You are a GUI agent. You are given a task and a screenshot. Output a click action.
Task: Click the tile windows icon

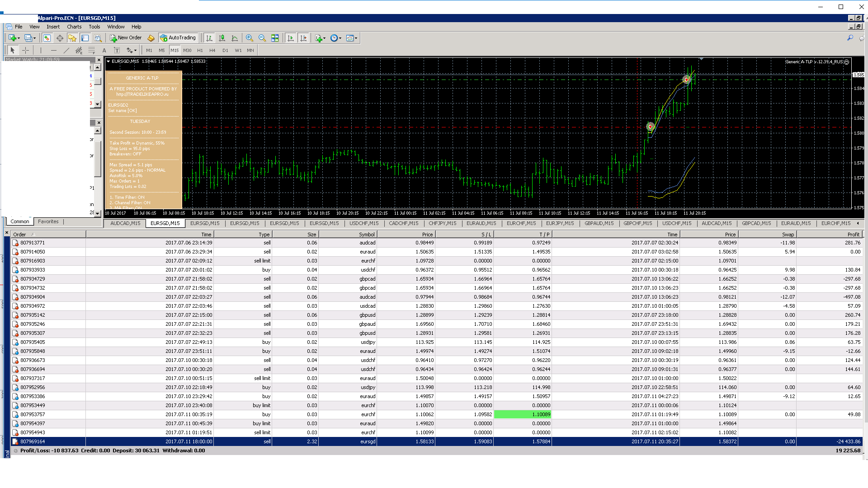tap(275, 38)
